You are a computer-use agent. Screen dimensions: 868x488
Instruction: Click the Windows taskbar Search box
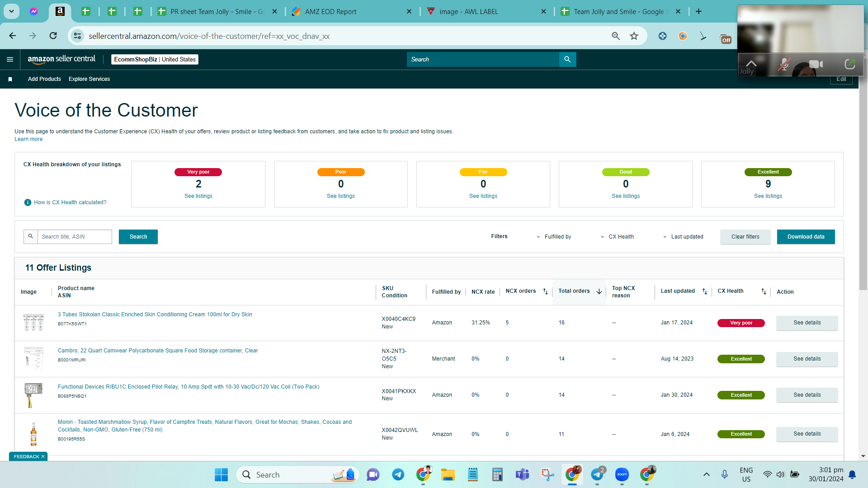click(x=297, y=474)
